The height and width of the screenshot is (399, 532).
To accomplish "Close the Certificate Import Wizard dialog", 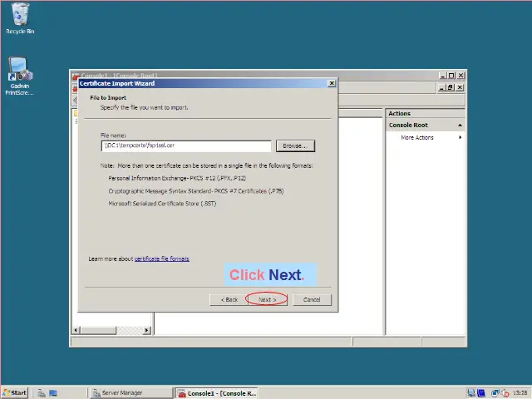I will [332, 83].
